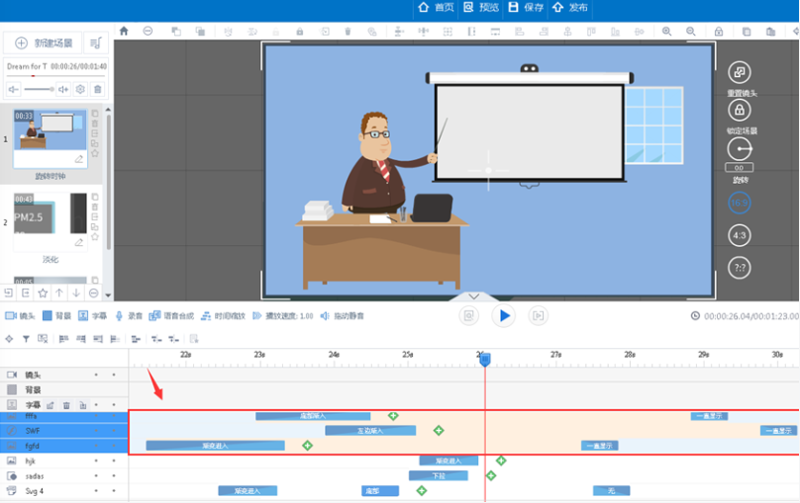This screenshot has width=800, height=503.
Task: Click the 发布 publish button
Action: point(570,7)
